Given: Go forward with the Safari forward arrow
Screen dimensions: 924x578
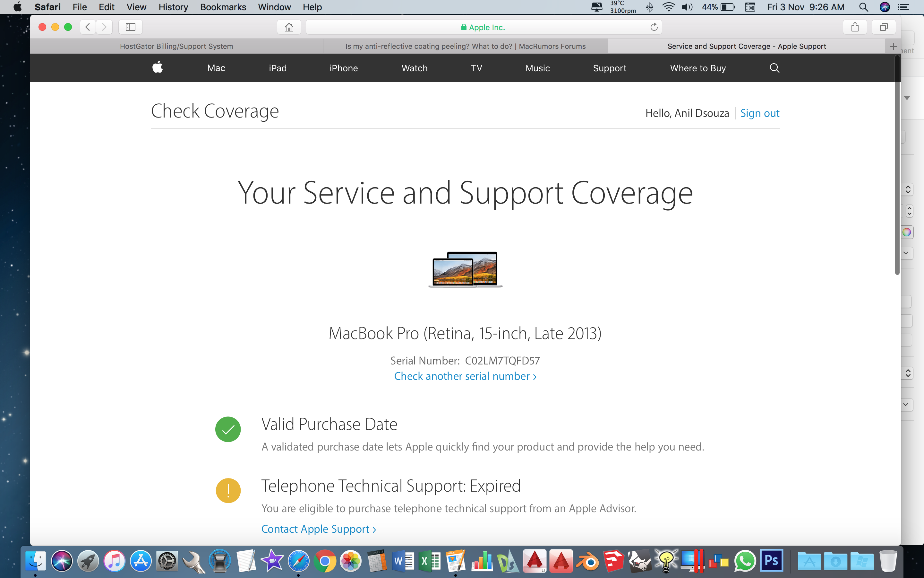Looking at the screenshot, I should [104, 27].
